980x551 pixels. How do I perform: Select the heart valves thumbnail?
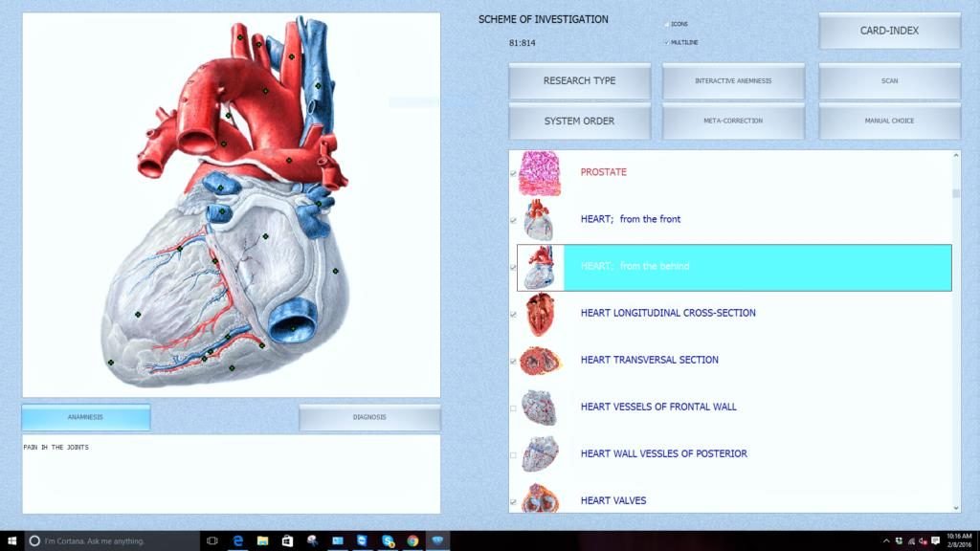539,498
